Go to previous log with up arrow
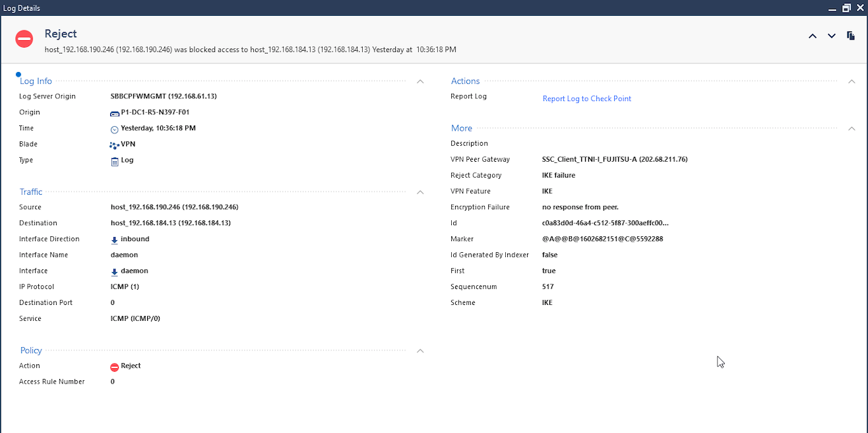Screen dimensions: 868x433 point(813,36)
